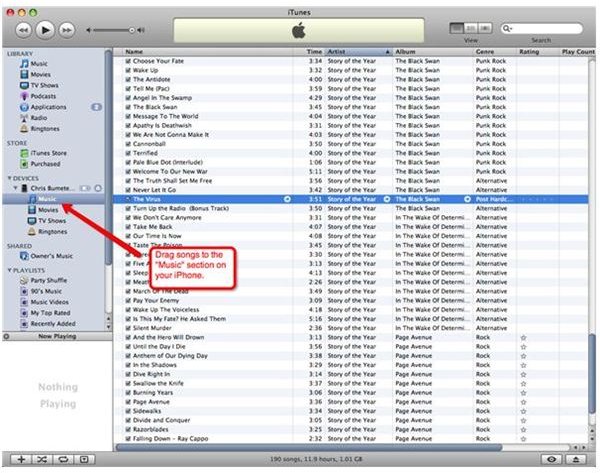The image size is (600, 473).
Task: Click the eject button in the bottom bar
Action: 576,459
